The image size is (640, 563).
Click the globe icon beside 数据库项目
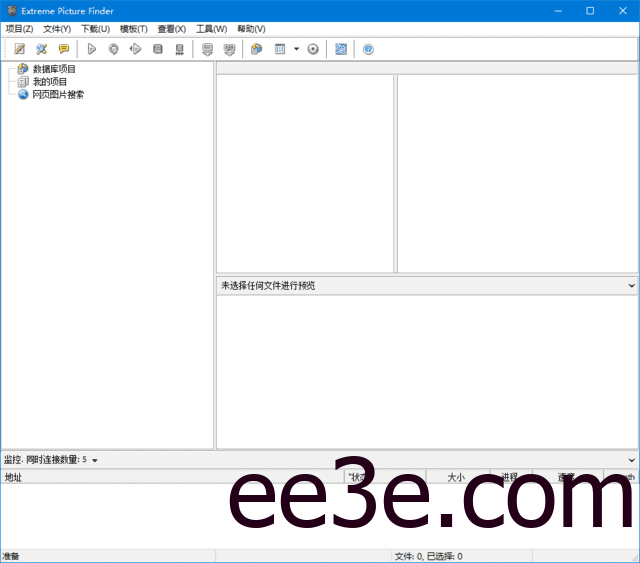coord(23,69)
